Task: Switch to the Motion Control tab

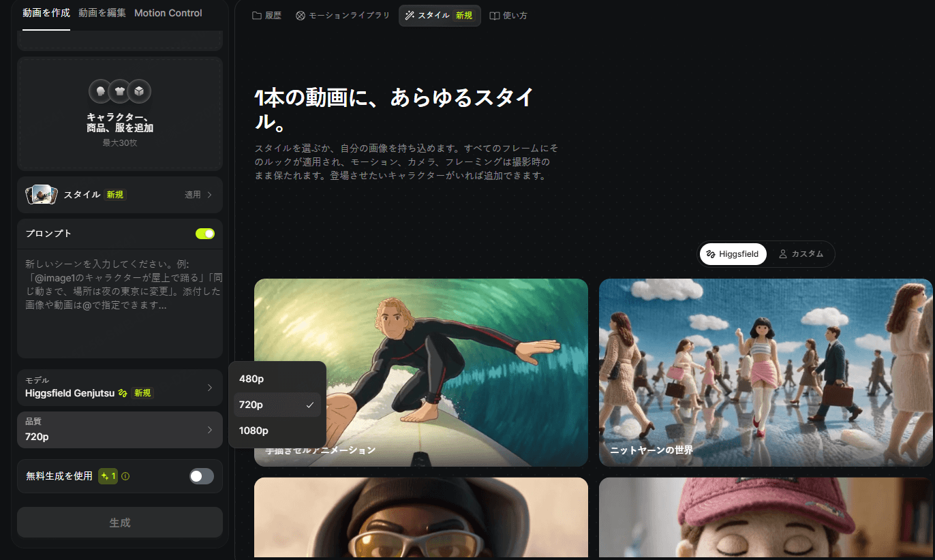Action: (x=168, y=13)
